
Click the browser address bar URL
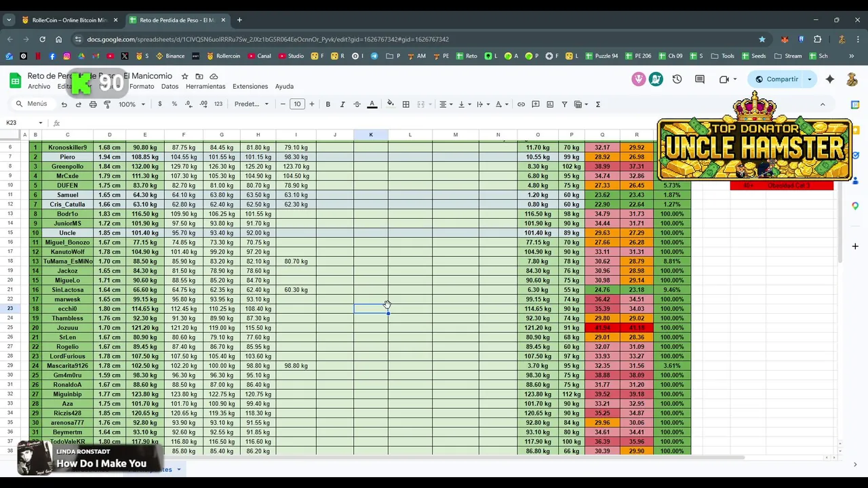point(268,39)
